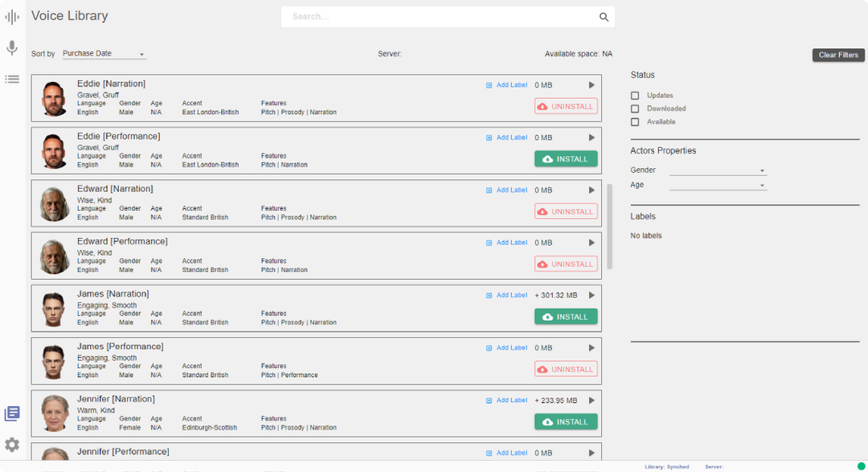
Task: Open the settings gear in left sidebar
Action: 12,445
